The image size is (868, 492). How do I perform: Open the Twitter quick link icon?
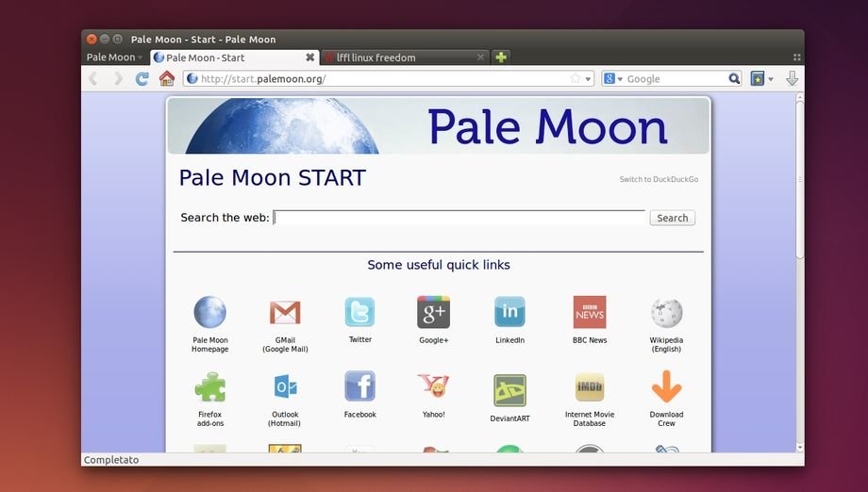tap(359, 312)
